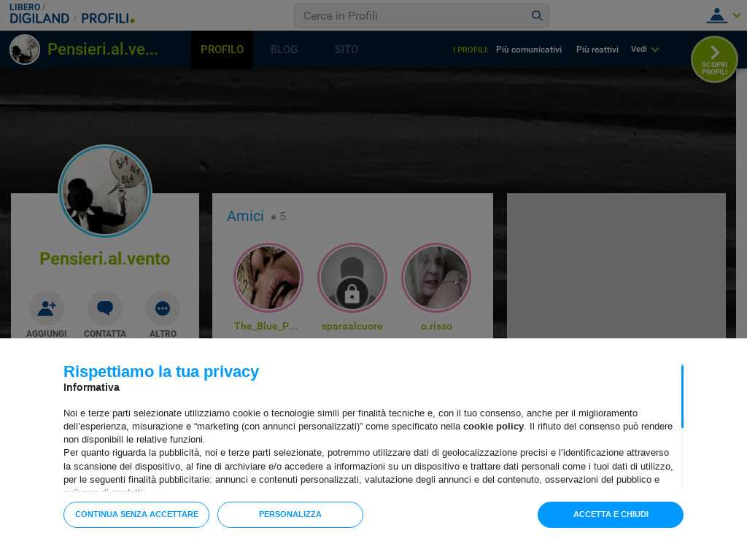Open the Altro three-dots icon
This screenshot has width=747, height=560.
coord(163,308)
